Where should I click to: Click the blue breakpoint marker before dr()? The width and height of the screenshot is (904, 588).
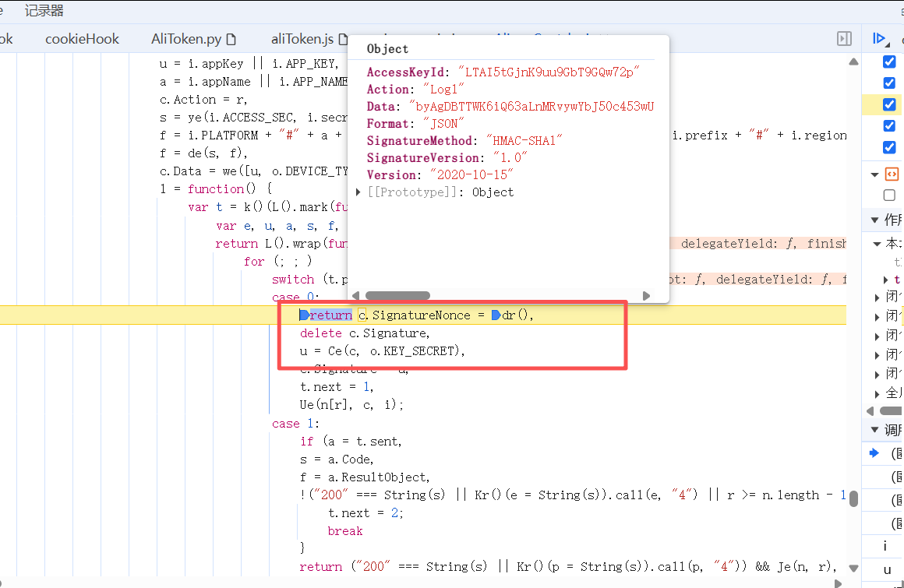[x=496, y=315]
